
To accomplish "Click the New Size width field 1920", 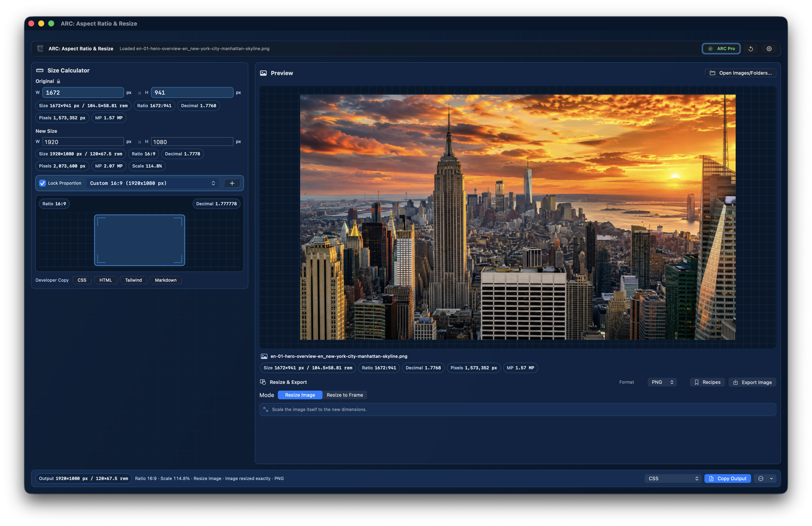I will (x=83, y=142).
